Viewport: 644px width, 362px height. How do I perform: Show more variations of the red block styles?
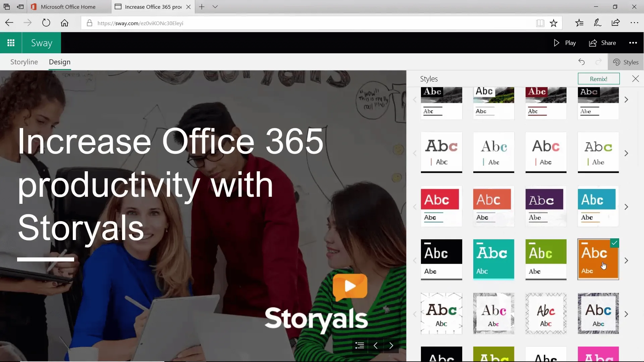[x=626, y=207]
